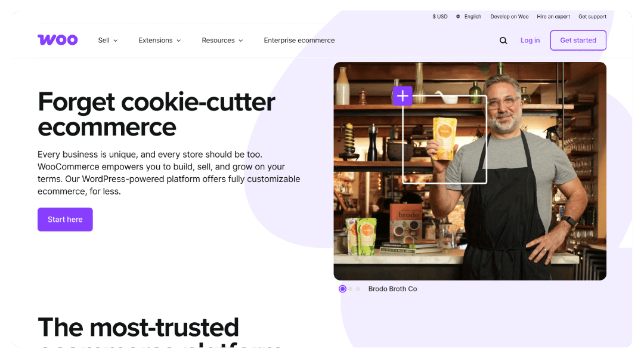Click the Brodo Broth Co hero image
This screenshot has width=644, height=358.
470,171
